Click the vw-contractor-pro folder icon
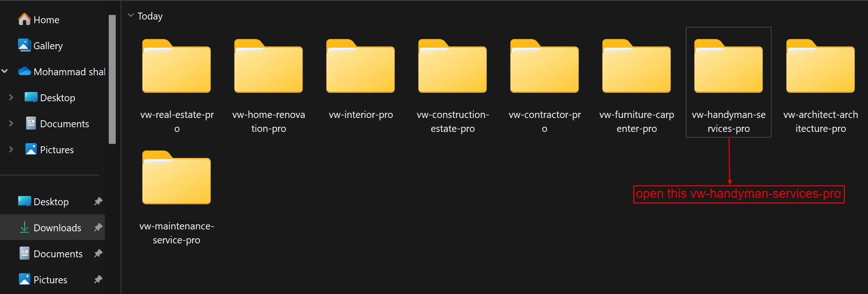This screenshot has height=294, width=868. (x=545, y=66)
